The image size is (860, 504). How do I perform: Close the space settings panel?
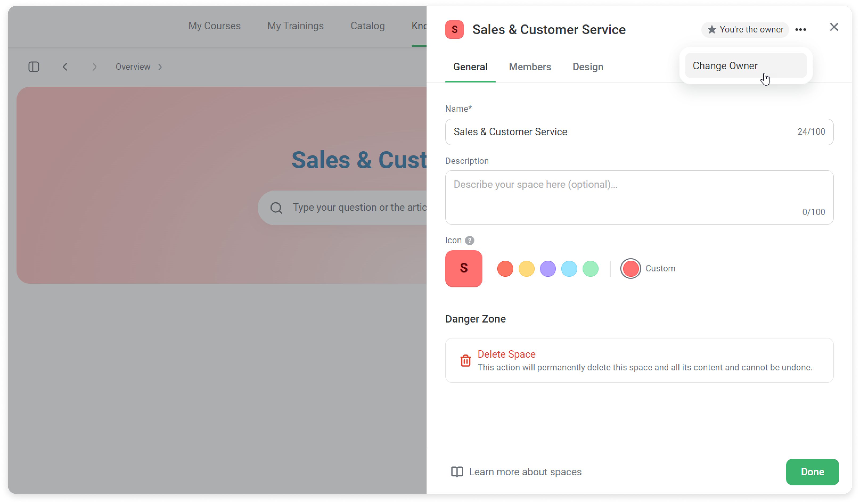coord(834,27)
